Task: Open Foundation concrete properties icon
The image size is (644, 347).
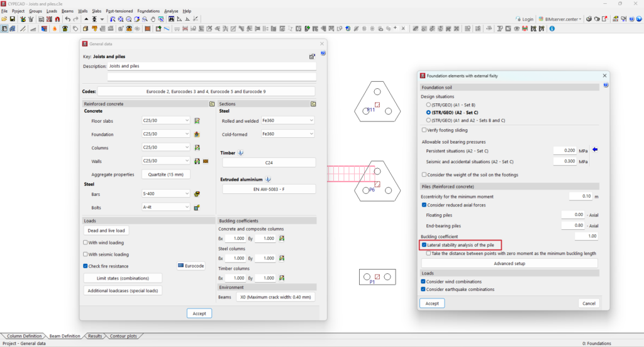Action: [x=197, y=134]
